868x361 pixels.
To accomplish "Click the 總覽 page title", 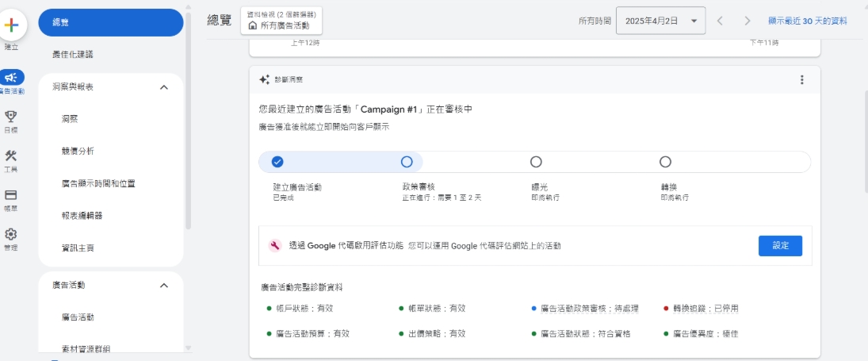I will pos(220,21).
